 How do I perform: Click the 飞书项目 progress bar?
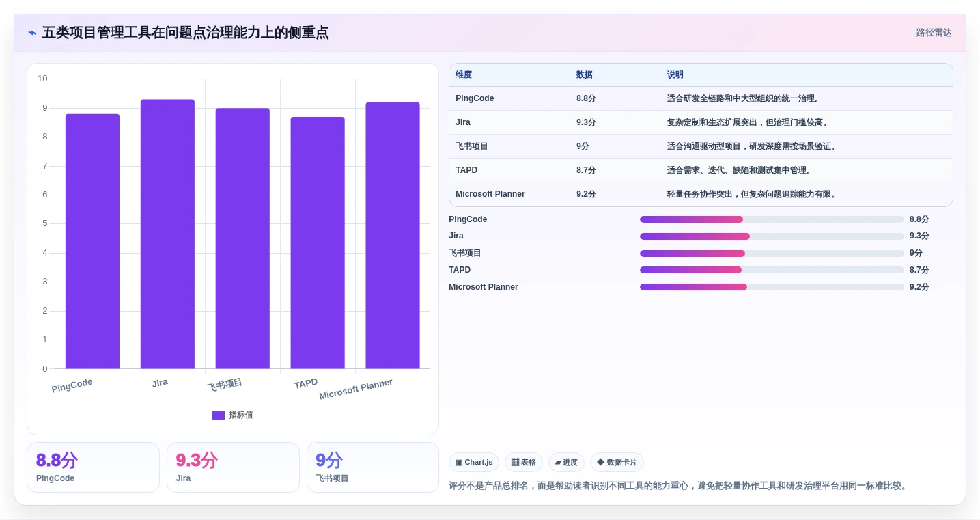point(772,254)
